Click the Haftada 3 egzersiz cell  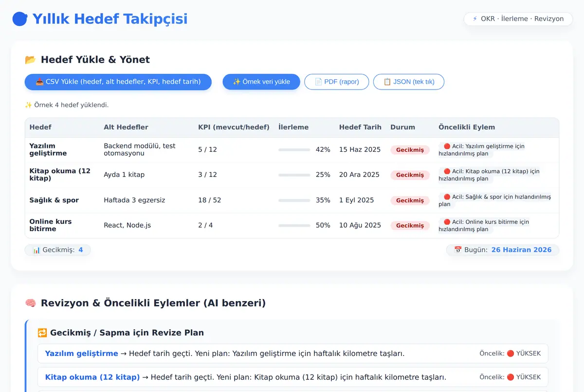[x=134, y=200]
